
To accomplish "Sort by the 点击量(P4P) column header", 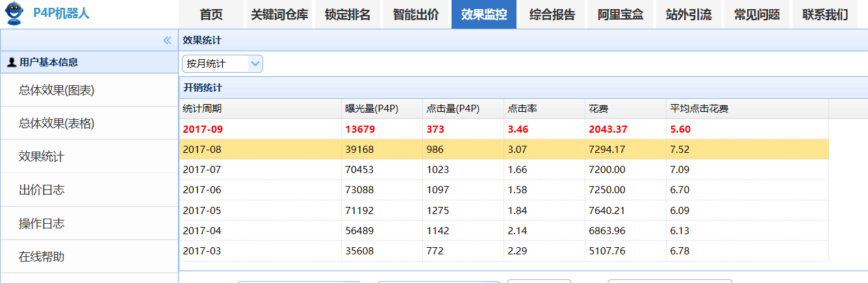I will tap(463, 109).
